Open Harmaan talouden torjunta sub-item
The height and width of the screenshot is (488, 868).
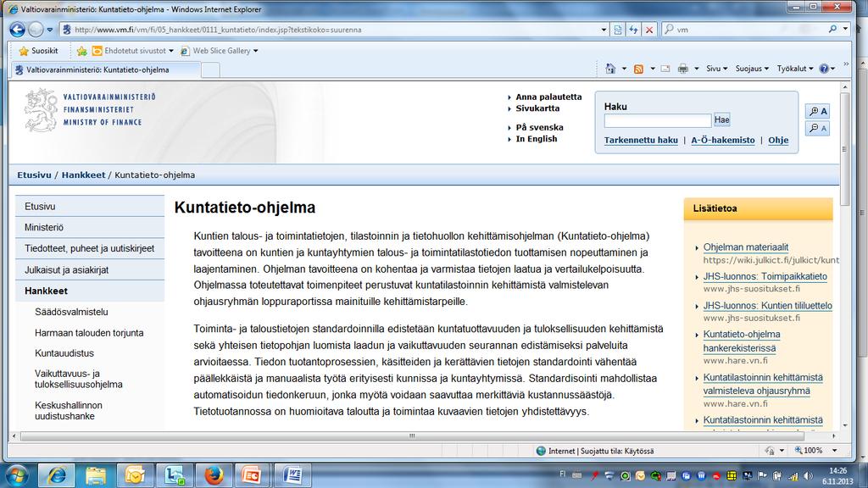coord(89,333)
